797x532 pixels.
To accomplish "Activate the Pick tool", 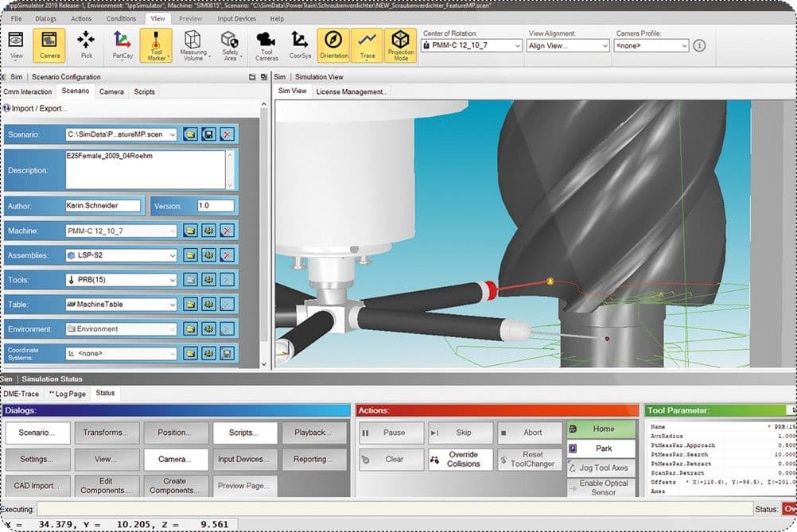I will point(86,45).
